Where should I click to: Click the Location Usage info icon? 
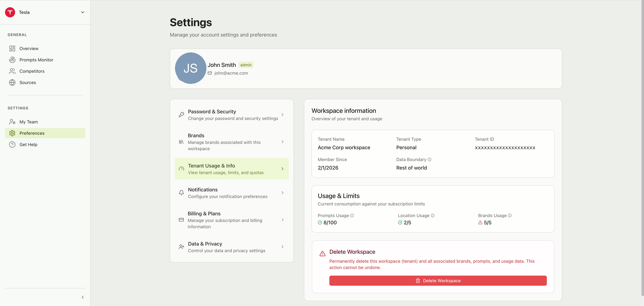(x=433, y=215)
